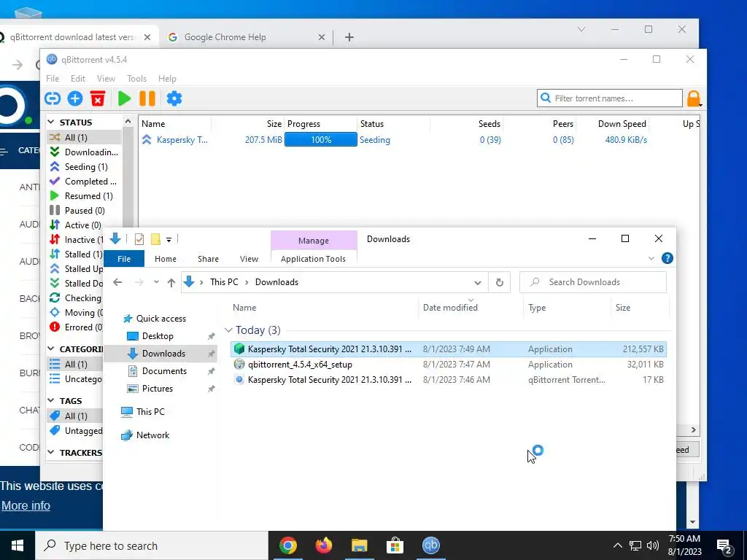Open Explorer View ribbon tab

[x=249, y=259]
